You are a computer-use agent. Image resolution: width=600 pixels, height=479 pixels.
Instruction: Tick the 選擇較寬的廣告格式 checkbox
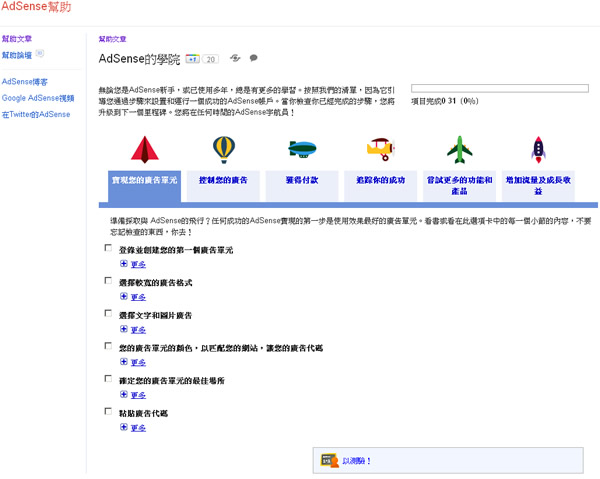pos(108,282)
